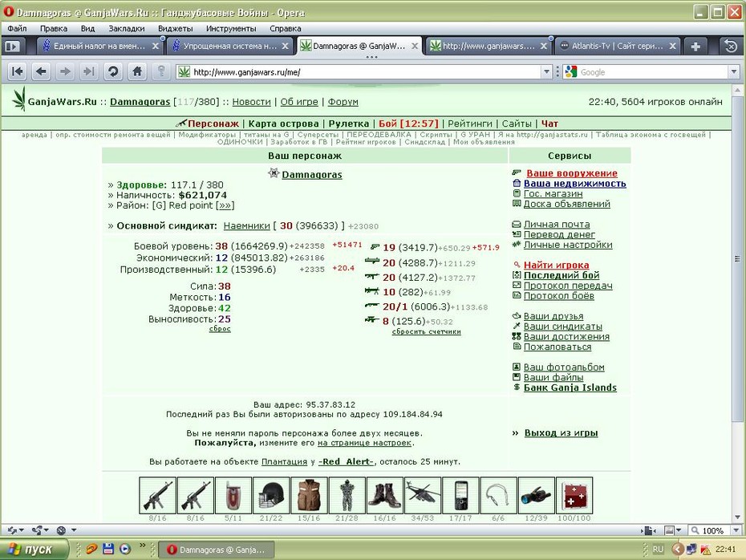Image resolution: width=746 pixels, height=560 pixels.
Task: Open Карта острова in game menu
Action: click(x=283, y=124)
